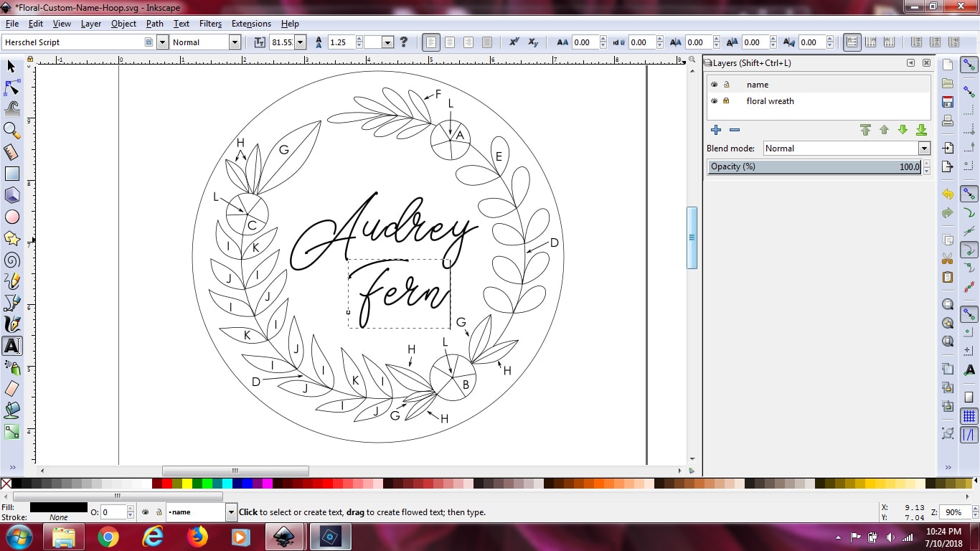Toggle lock of name layer
980x551 pixels.
[x=726, y=85]
